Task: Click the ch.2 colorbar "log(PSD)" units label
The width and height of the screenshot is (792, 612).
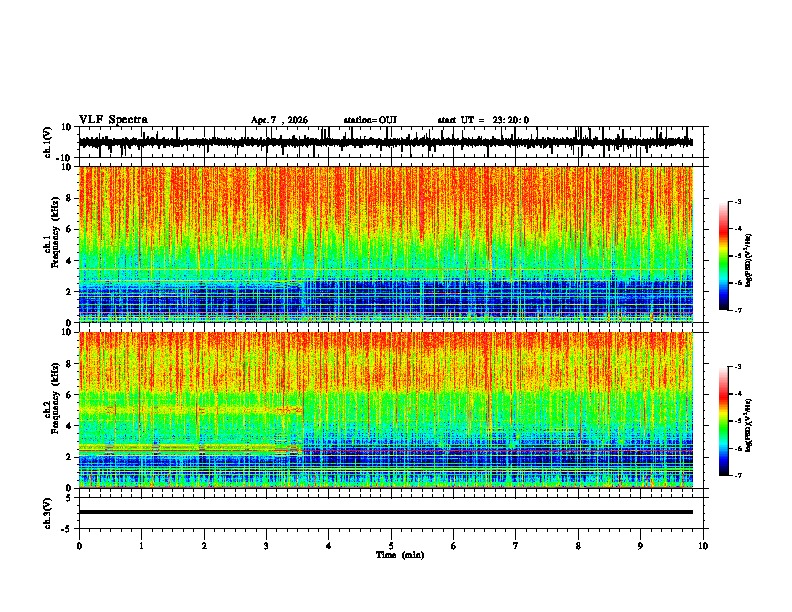Action: point(749,425)
